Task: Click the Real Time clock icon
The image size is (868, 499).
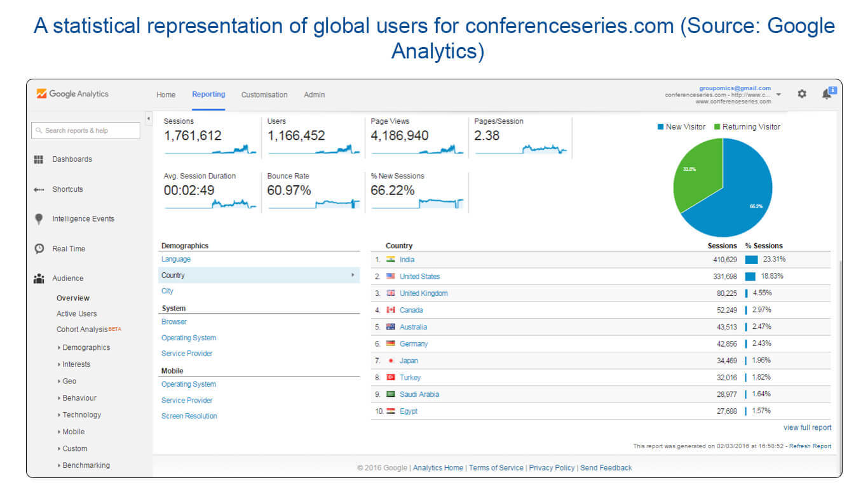Action: (39, 249)
